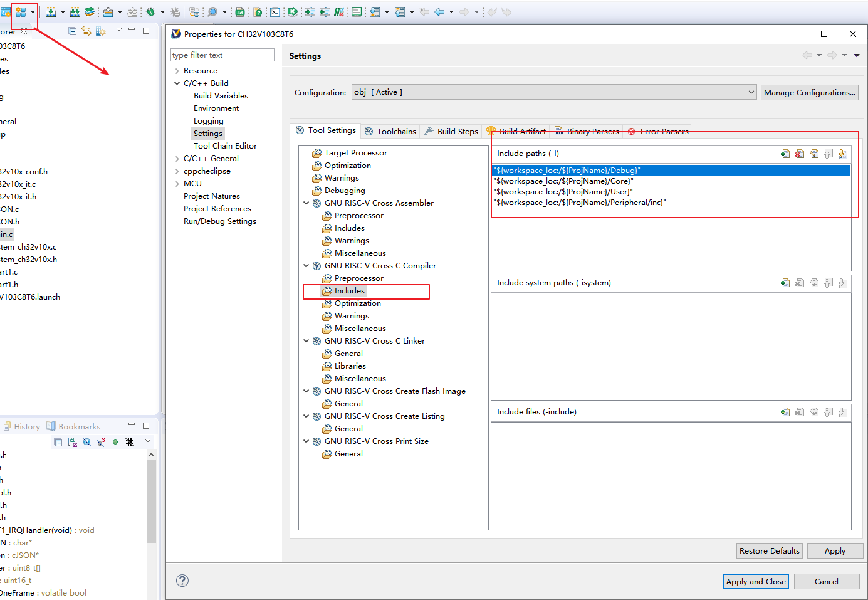Collapse the GNU RISC-V Cross C Linker node
Screen dimensions: 868x600
[306, 341]
